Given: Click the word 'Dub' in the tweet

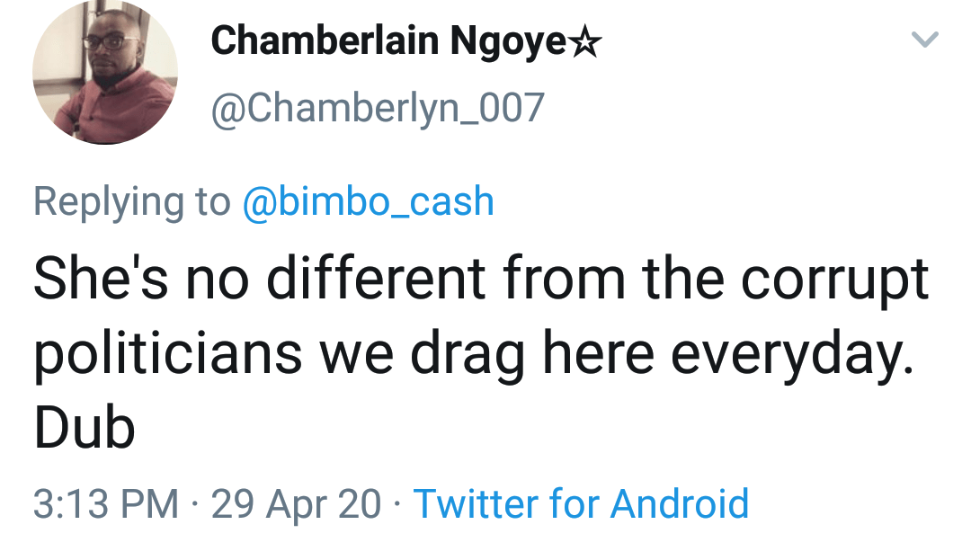Looking at the screenshot, I should (85, 428).
